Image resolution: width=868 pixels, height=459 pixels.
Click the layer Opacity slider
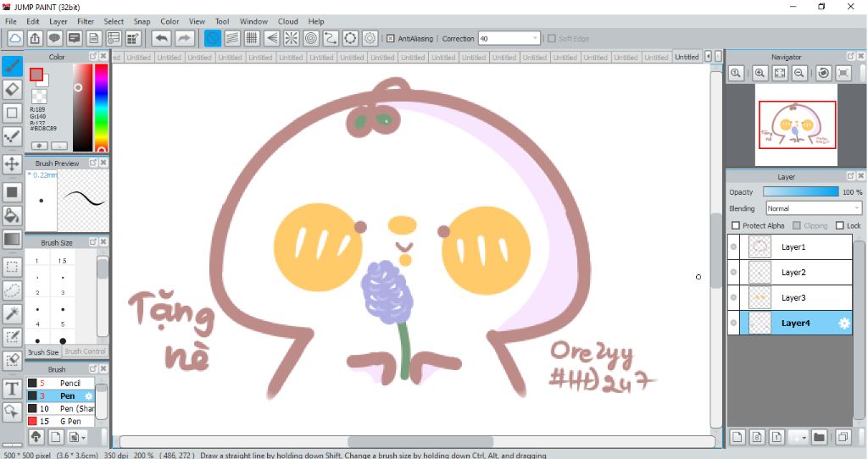800,192
